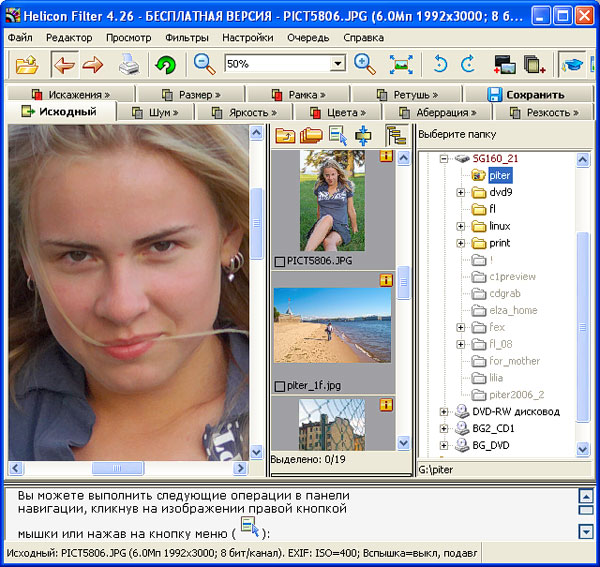This screenshot has height=567, width=600.
Task: Expand the BG_DVD drive node
Action: (443, 445)
